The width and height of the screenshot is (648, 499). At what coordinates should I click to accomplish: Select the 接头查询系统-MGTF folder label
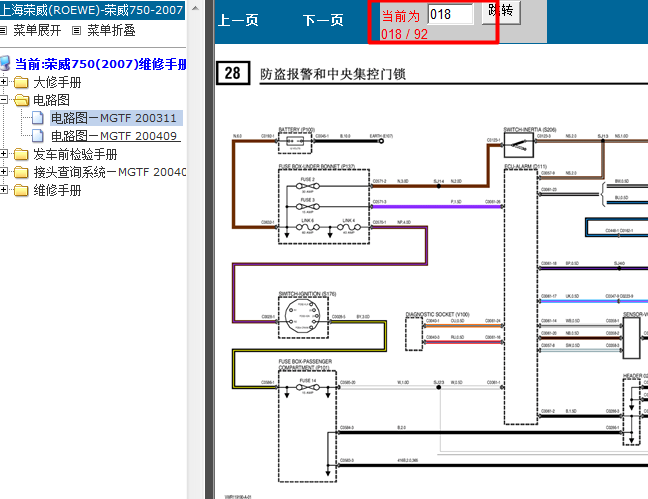[x=110, y=172]
